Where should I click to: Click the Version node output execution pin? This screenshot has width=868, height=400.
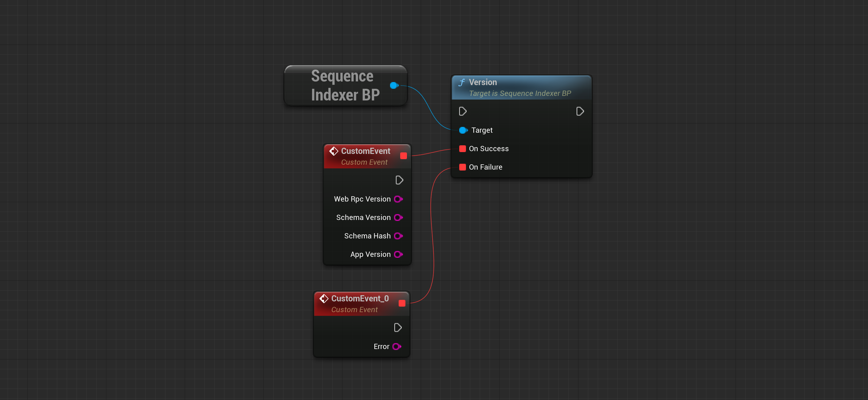pyautogui.click(x=580, y=112)
